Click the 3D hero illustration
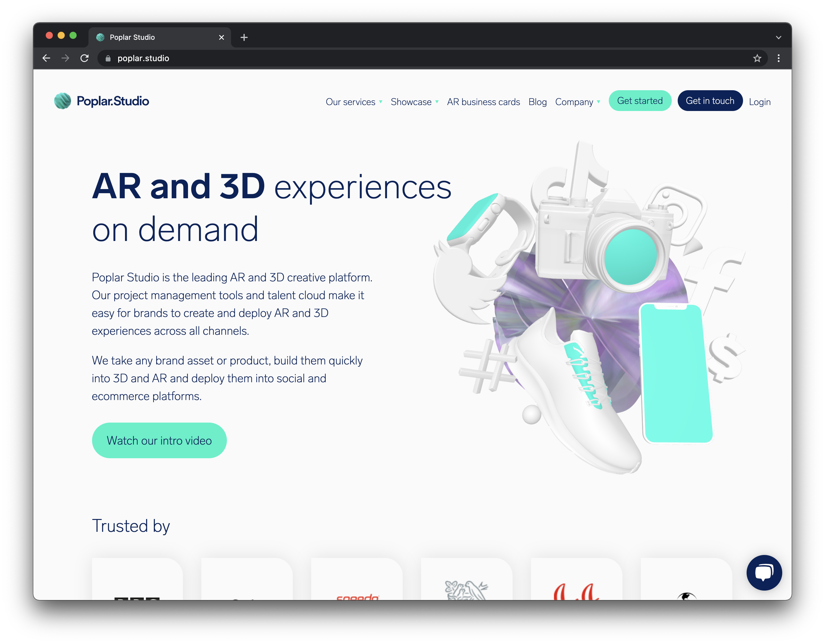825x644 pixels. pyautogui.click(x=589, y=308)
